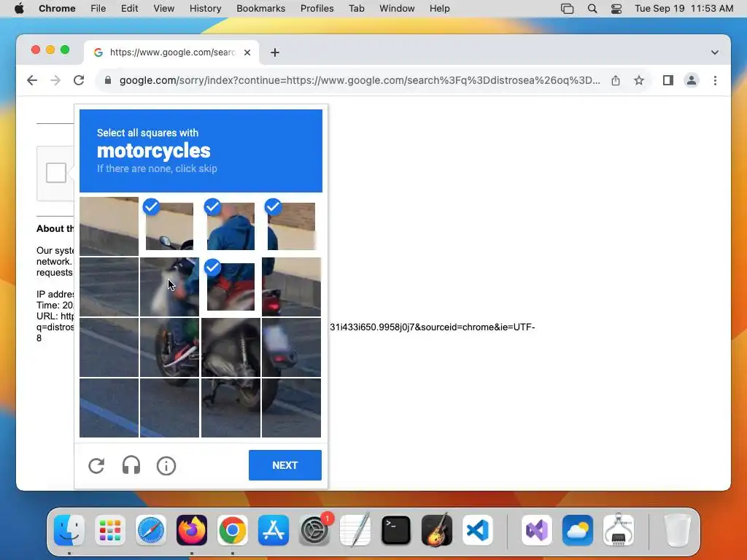Open the Tab menu
Viewport: 747px width, 560px height.
tap(356, 9)
